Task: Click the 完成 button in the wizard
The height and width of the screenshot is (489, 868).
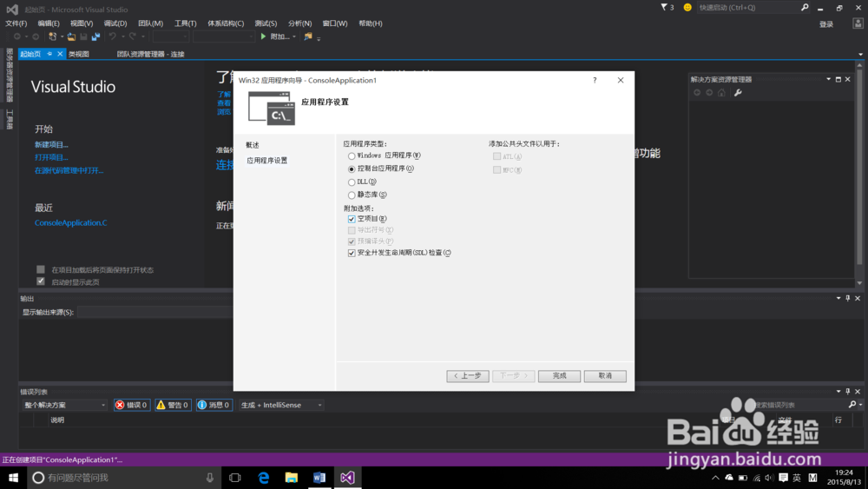Action: 559,376
